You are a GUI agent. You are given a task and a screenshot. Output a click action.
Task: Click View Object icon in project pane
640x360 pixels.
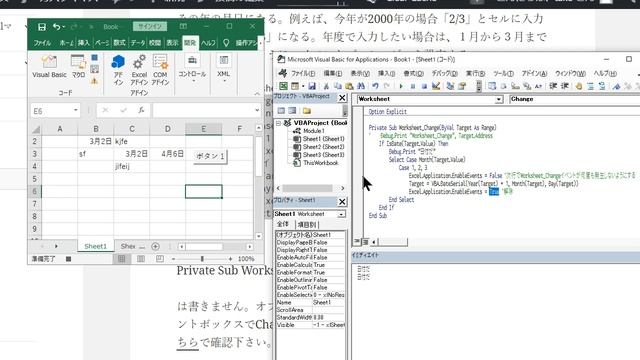tap(292, 111)
